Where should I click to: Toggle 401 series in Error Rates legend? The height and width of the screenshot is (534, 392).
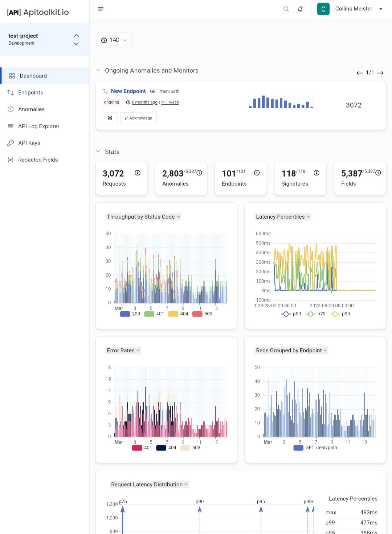click(142, 448)
